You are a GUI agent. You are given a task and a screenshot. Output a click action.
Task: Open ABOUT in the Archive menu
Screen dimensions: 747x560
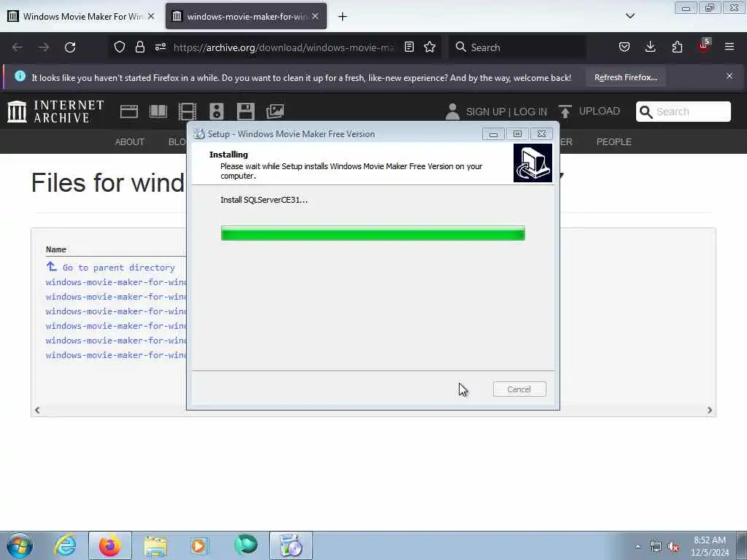tap(130, 142)
